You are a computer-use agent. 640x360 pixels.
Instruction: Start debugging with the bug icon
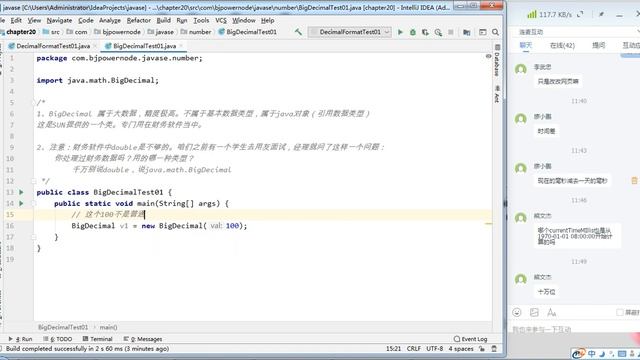[x=413, y=32]
